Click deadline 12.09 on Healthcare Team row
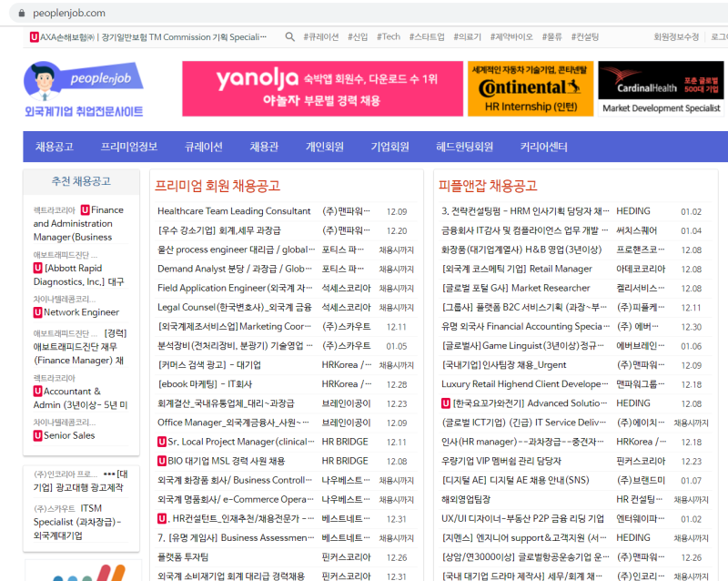The image size is (728, 581). tap(397, 211)
